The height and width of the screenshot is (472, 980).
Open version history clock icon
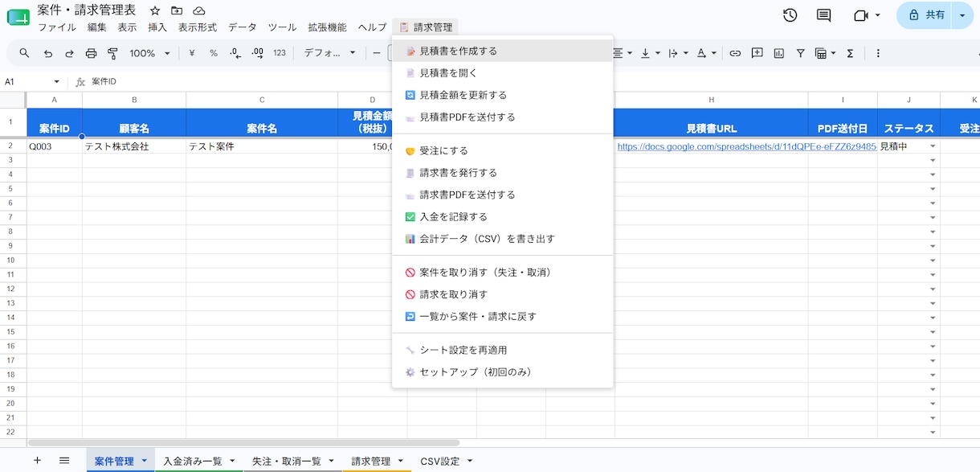pyautogui.click(x=790, y=15)
